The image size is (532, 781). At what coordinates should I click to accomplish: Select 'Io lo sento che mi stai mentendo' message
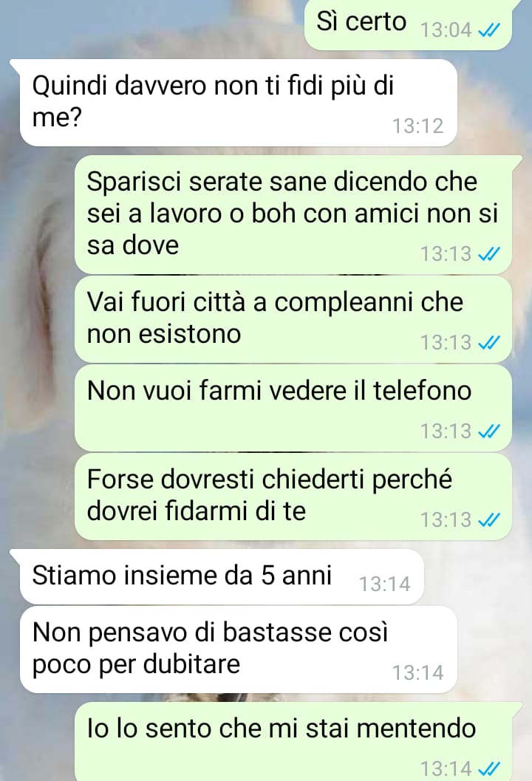(x=293, y=742)
